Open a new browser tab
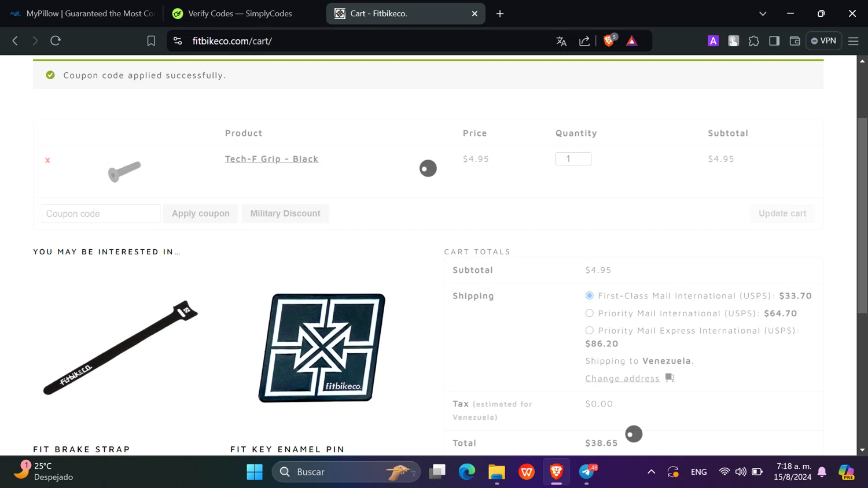Screen dimensions: 868x488 click(500, 13)
